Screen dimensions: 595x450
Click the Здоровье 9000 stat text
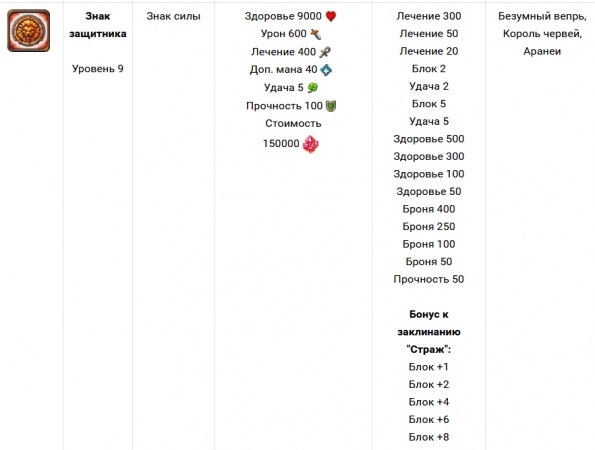283,16
